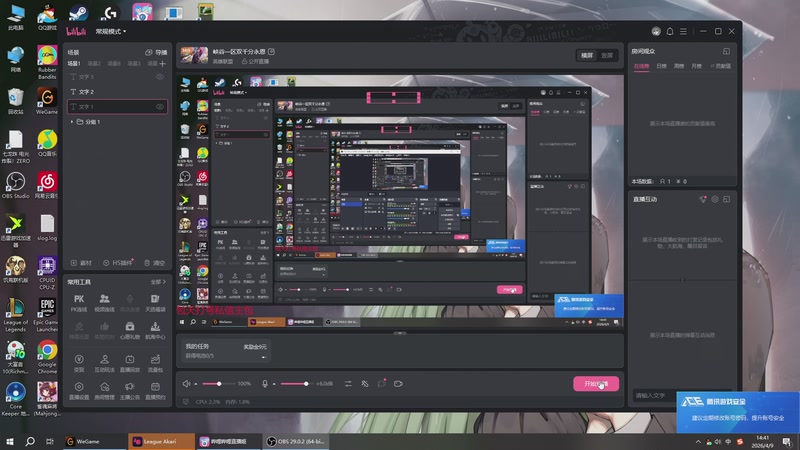800x450 pixels.
Task: Open the 直播回放 replay tool
Action: tap(130, 363)
